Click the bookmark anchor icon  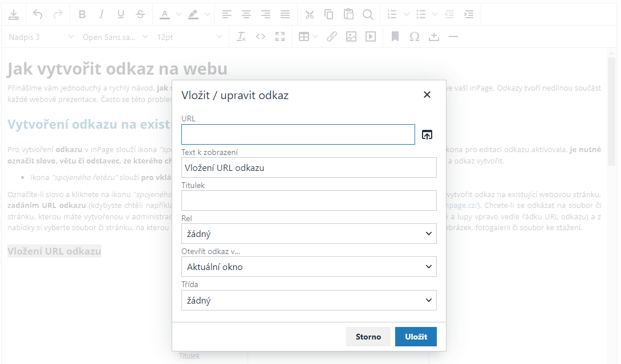point(395,36)
